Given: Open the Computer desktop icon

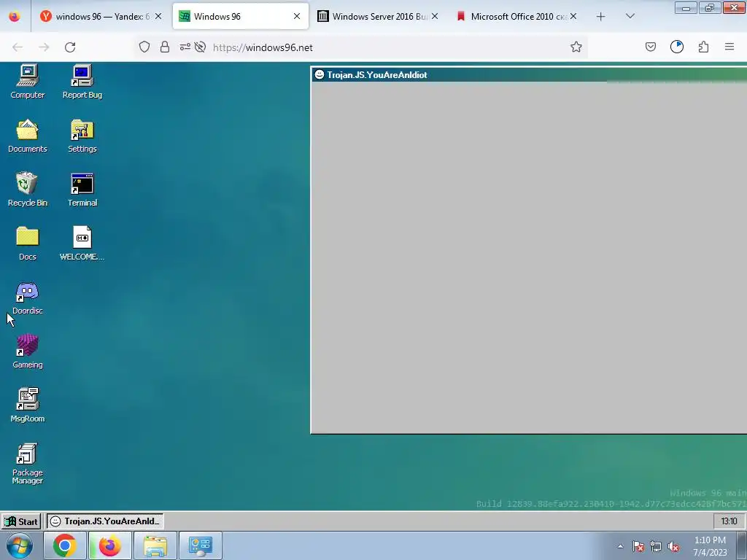Looking at the screenshot, I should 28,82.
